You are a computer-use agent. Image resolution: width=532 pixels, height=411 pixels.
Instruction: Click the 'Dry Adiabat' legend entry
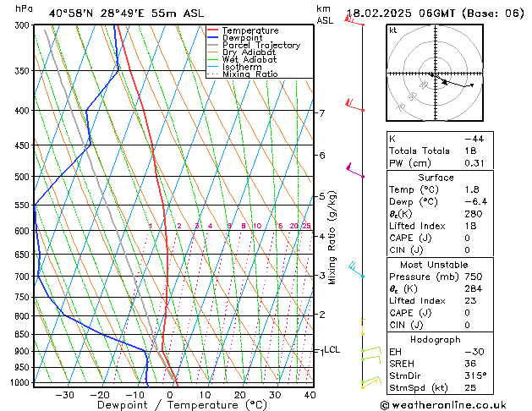[x=249, y=52]
